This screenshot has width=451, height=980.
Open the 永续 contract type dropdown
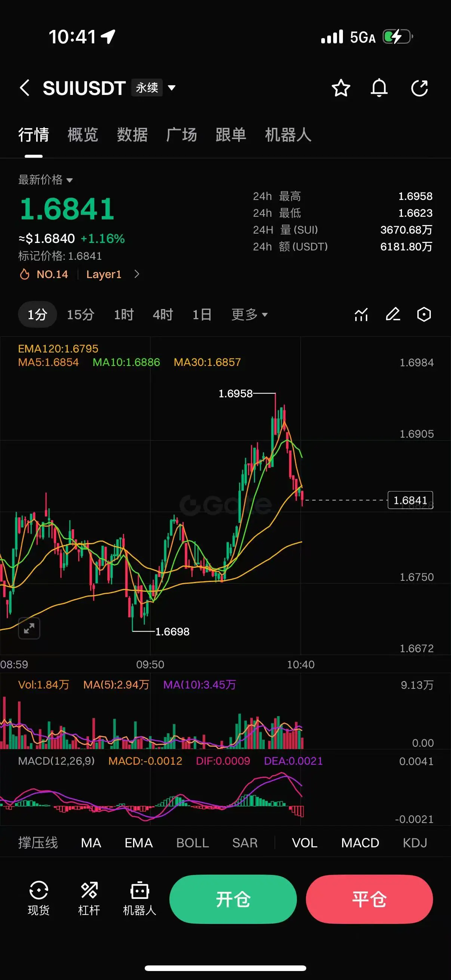pyautogui.click(x=154, y=88)
